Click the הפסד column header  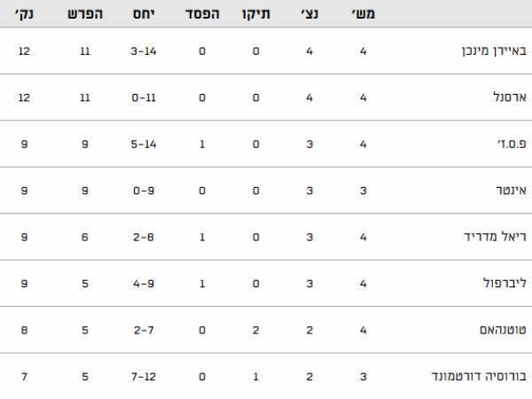coord(202,14)
